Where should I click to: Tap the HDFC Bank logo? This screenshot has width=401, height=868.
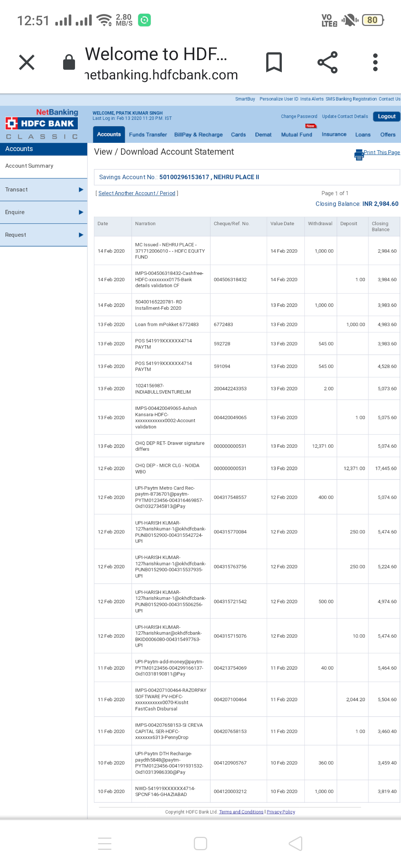click(42, 124)
